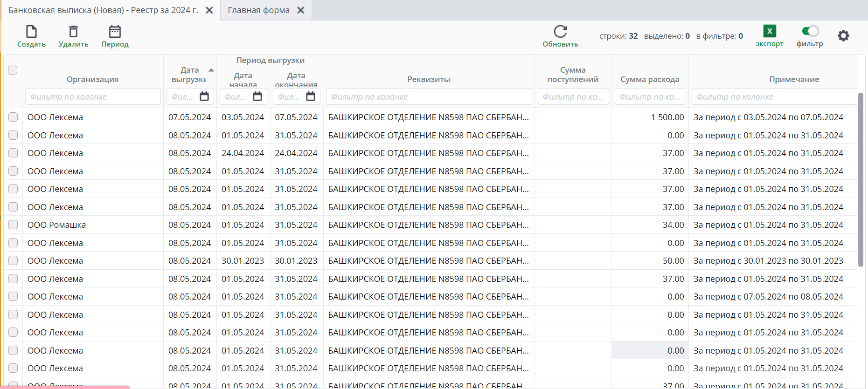868x389 pixels.
Task: Tick the select-all checkbox in header
Action: 13,70
